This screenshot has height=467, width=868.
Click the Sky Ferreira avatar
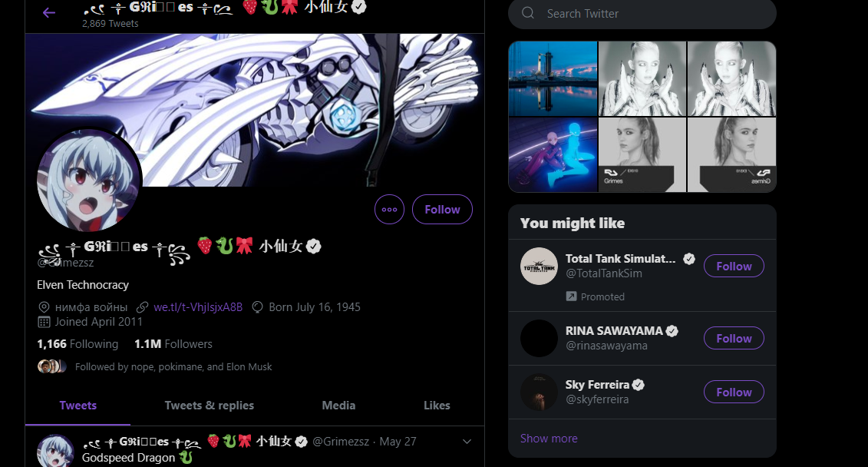[x=539, y=392]
